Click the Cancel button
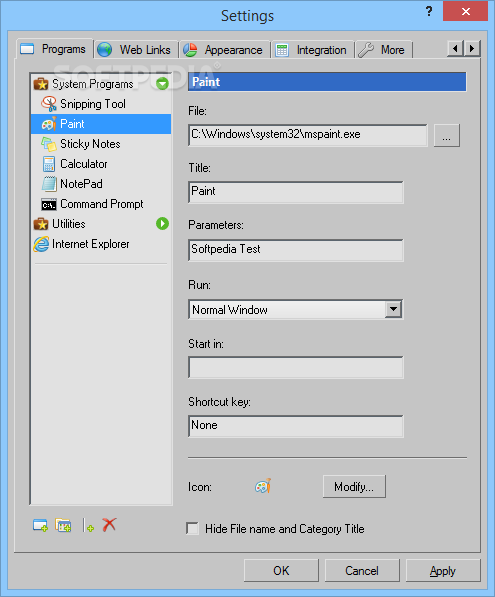Viewport: 495px width, 597px height. coord(362,570)
